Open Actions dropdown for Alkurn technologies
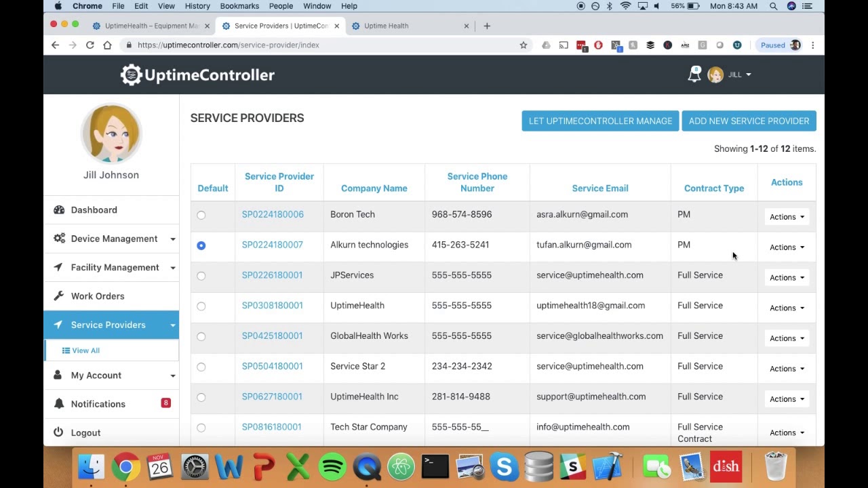The image size is (868, 488). coord(787,247)
